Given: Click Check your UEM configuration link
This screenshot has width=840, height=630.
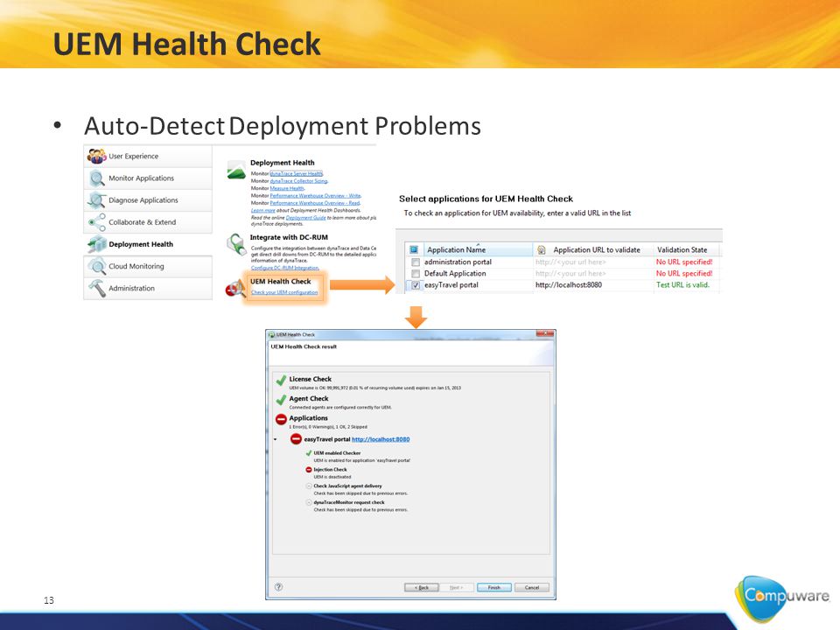Looking at the screenshot, I should 284,292.
